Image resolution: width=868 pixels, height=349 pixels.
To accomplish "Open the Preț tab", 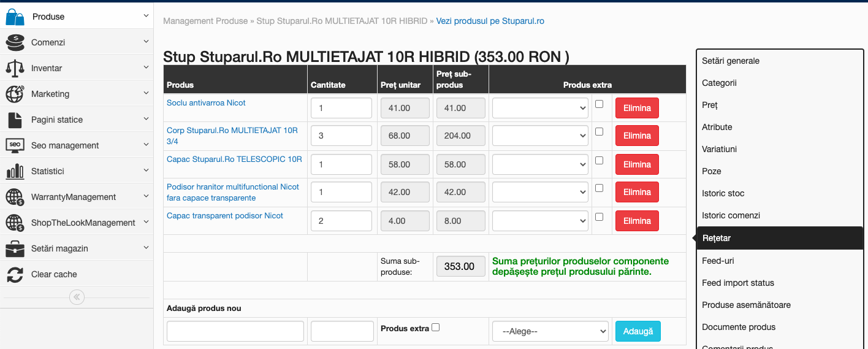I will [710, 105].
